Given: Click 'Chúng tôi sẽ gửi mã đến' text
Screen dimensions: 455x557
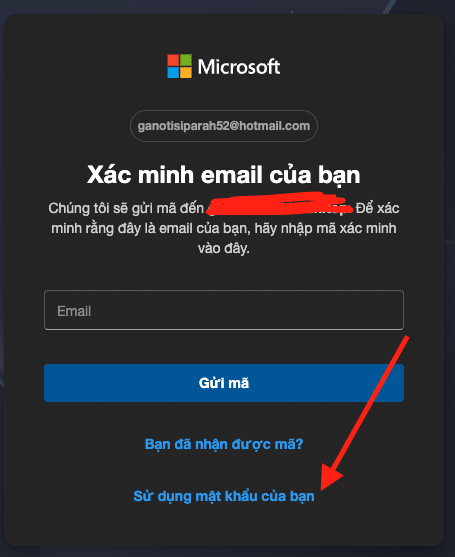Looking at the screenshot, I should (126, 208).
